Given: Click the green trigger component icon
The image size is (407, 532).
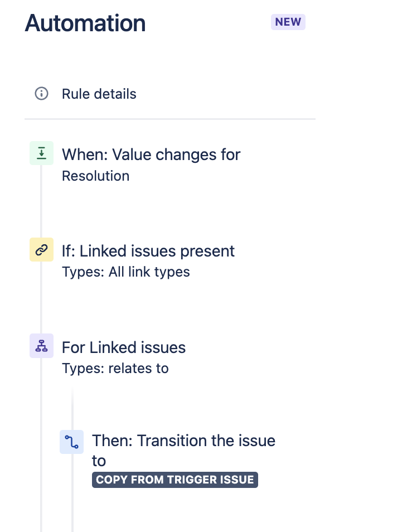Looking at the screenshot, I should (41, 152).
